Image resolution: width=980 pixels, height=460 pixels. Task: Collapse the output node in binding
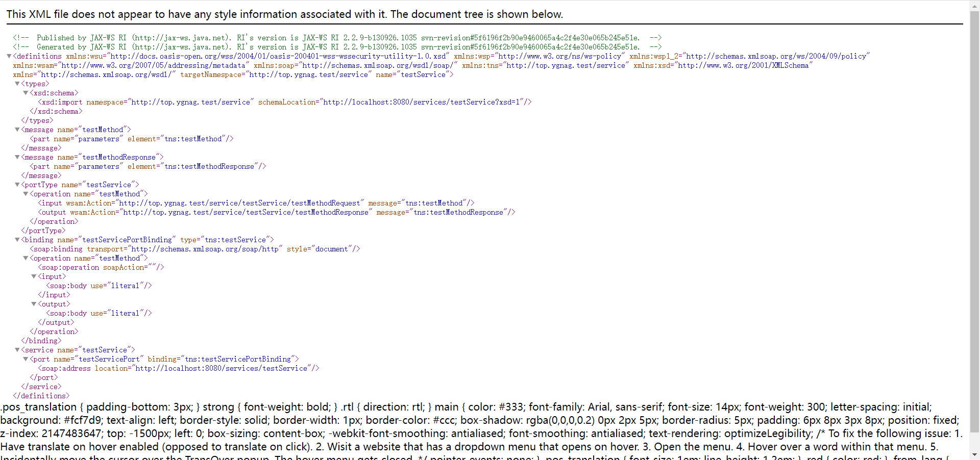click(34, 304)
